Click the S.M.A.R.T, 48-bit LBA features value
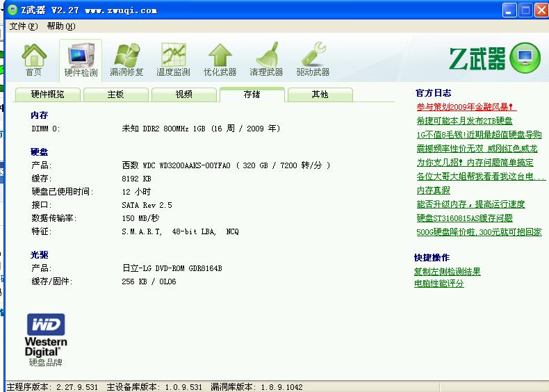This screenshot has height=392, width=549. click(x=180, y=231)
